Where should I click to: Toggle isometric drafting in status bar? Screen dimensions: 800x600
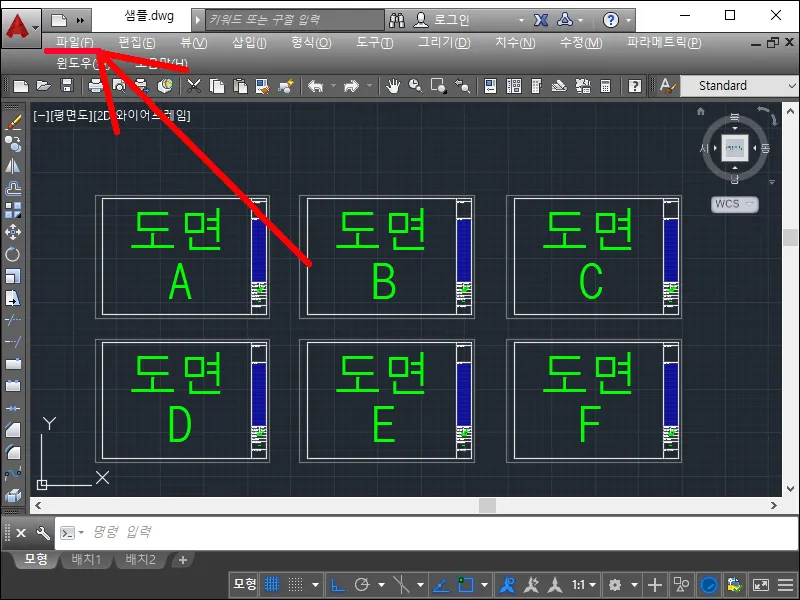click(x=402, y=584)
